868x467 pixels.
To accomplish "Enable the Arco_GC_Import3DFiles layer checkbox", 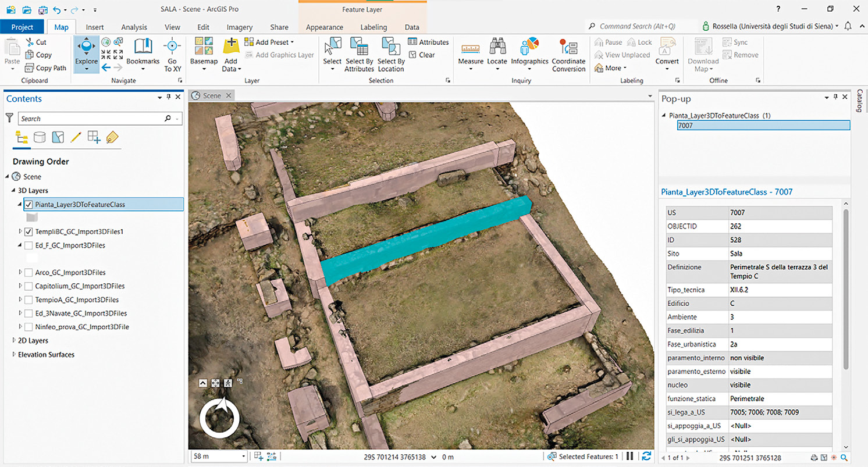I will click(x=29, y=272).
